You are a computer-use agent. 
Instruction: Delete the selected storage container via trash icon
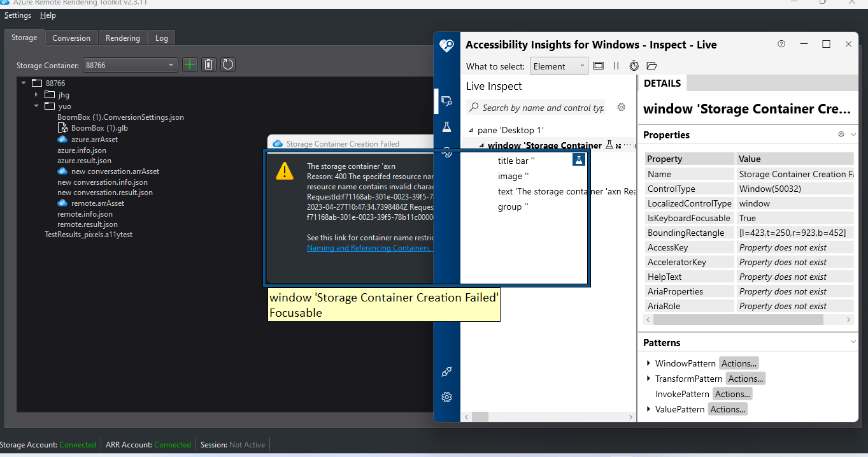[208, 64]
